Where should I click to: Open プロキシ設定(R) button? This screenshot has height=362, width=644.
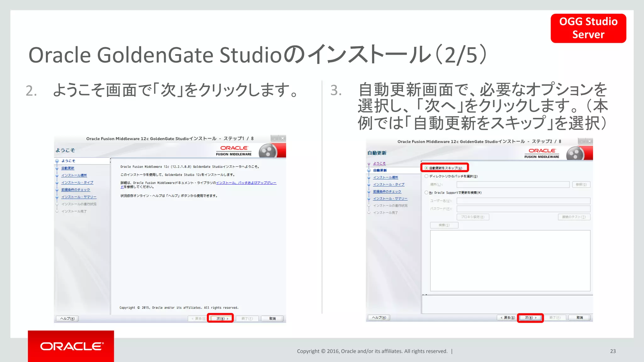pos(473,217)
